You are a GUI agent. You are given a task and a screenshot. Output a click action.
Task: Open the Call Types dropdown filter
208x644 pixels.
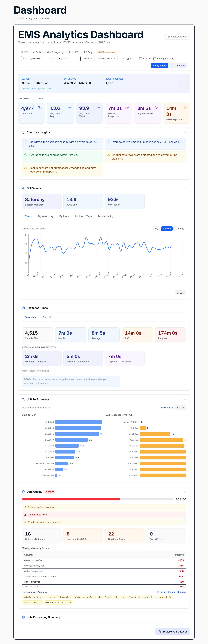[x=128, y=59]
